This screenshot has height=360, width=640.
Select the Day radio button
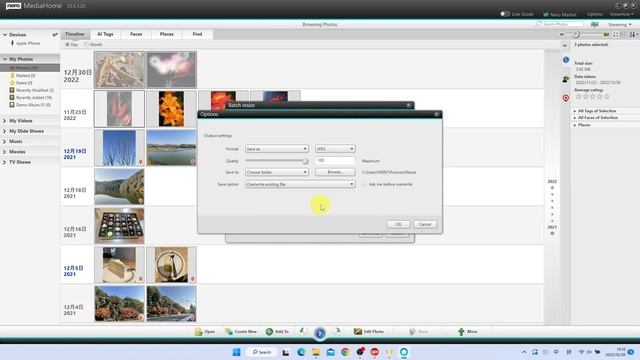[67, 44]
